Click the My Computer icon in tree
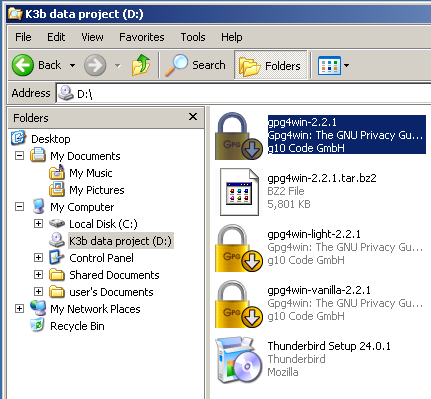 click(38, 206)
